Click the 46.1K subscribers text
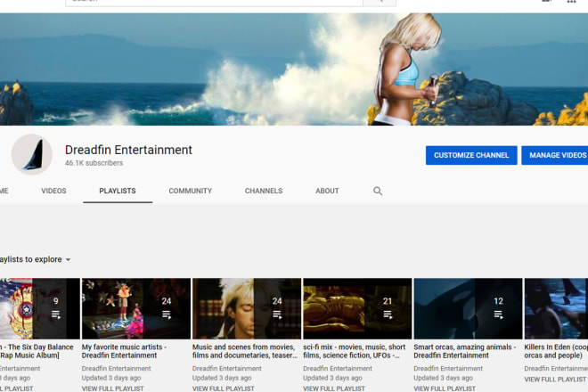Image resolution: width=588 pixels, height=392 pixels. coord(94,163)
